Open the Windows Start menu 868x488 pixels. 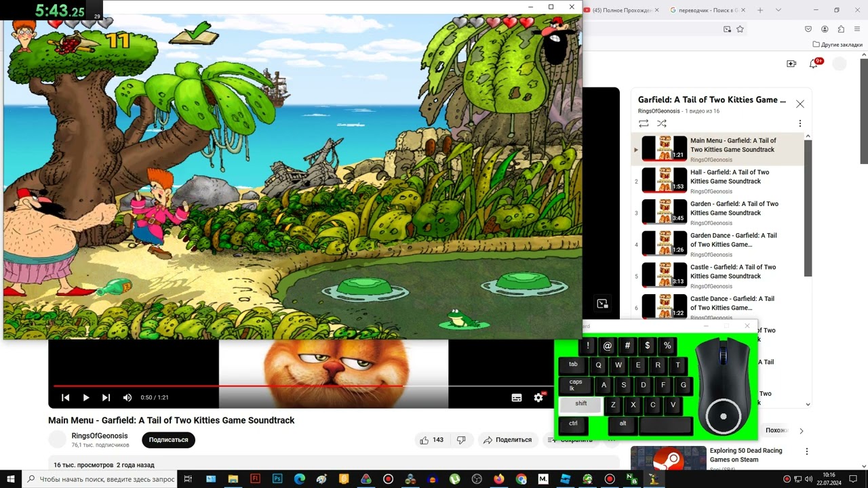tap(9, 479)
